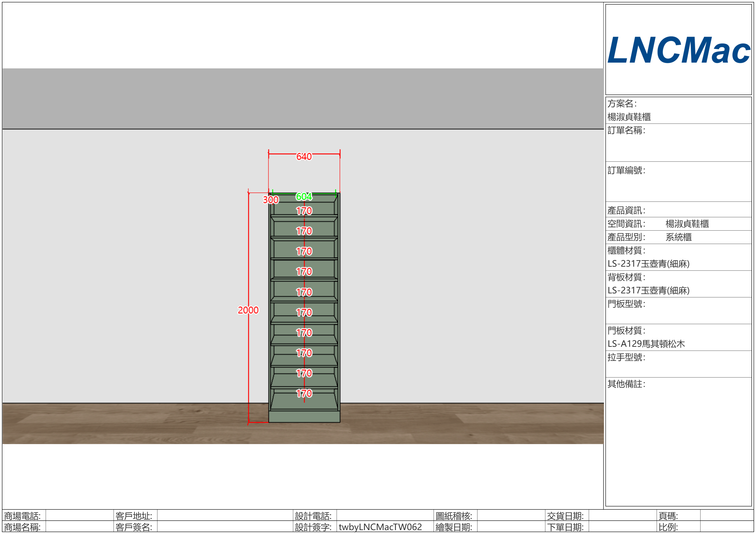Click the green 604 inner width label

304,196
